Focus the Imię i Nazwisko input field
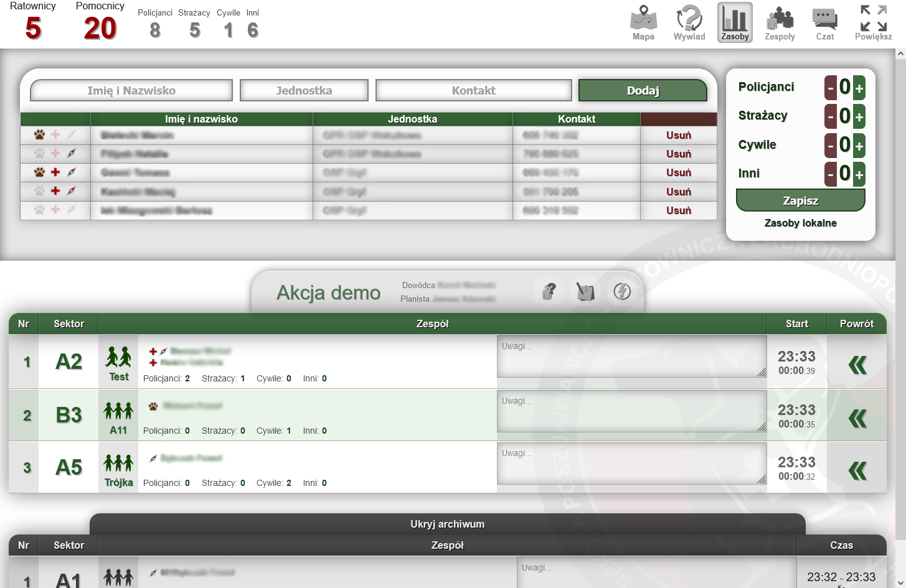The image size is (906, 588). coord(131,90)
